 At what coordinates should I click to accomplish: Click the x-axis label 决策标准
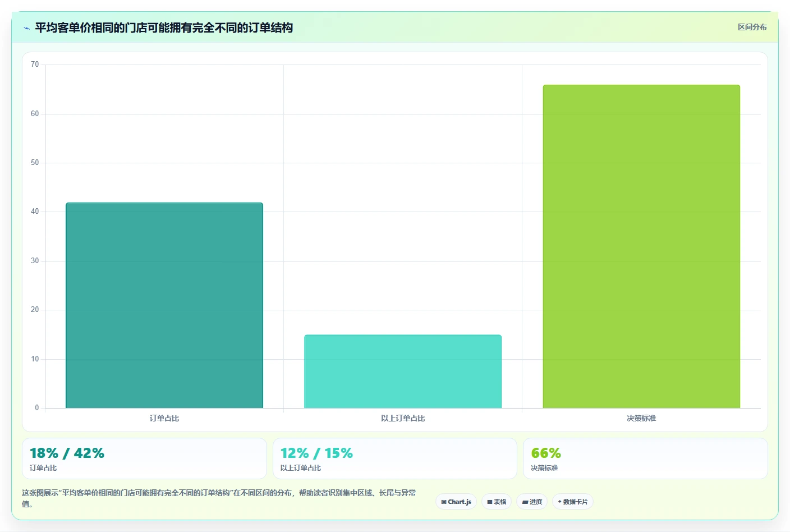click(x=641, y=418)
